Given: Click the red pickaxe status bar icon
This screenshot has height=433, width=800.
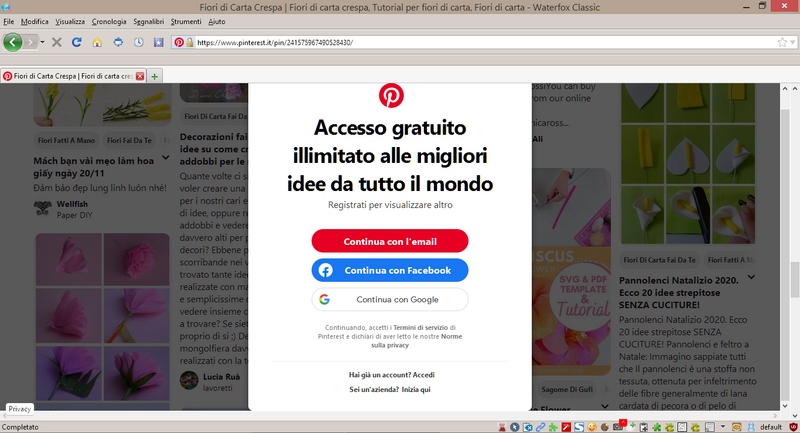Looking at the screenshot, I should (x=566, y=427).
